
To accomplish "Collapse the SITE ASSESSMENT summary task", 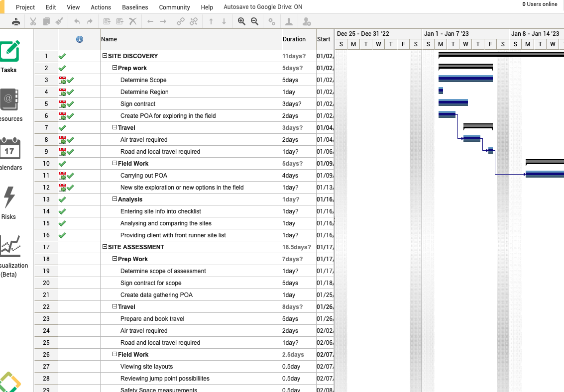I will [105, 247].
